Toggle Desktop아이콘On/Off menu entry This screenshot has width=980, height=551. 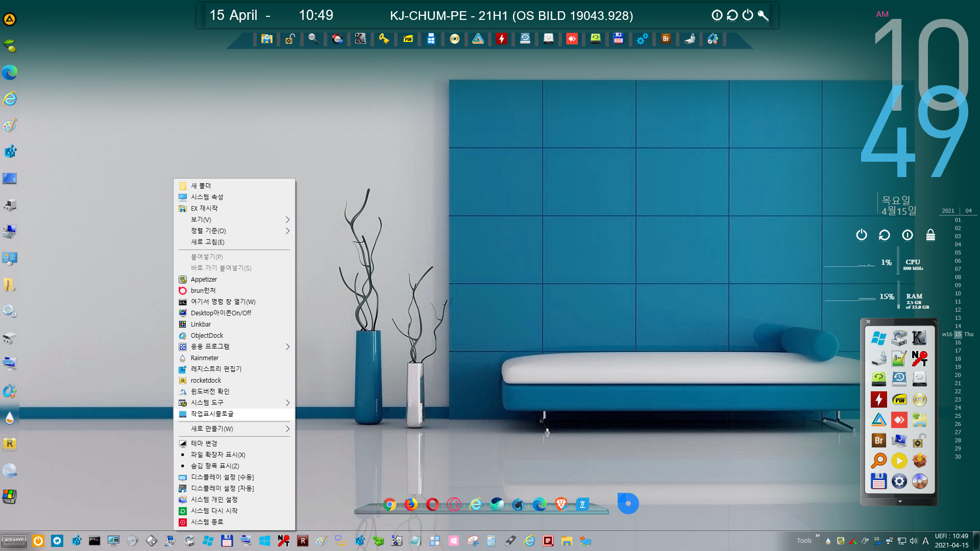[x=234, y=313]
